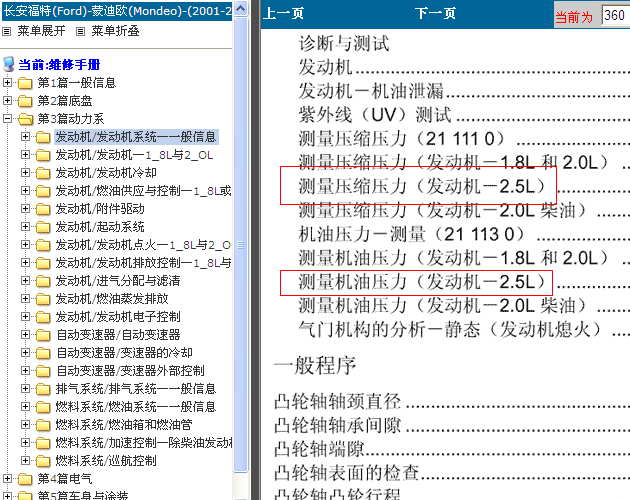
Task: Click folder icon of 发动机/起动系统
Action: pyautogui.click(x=43, y=227)
